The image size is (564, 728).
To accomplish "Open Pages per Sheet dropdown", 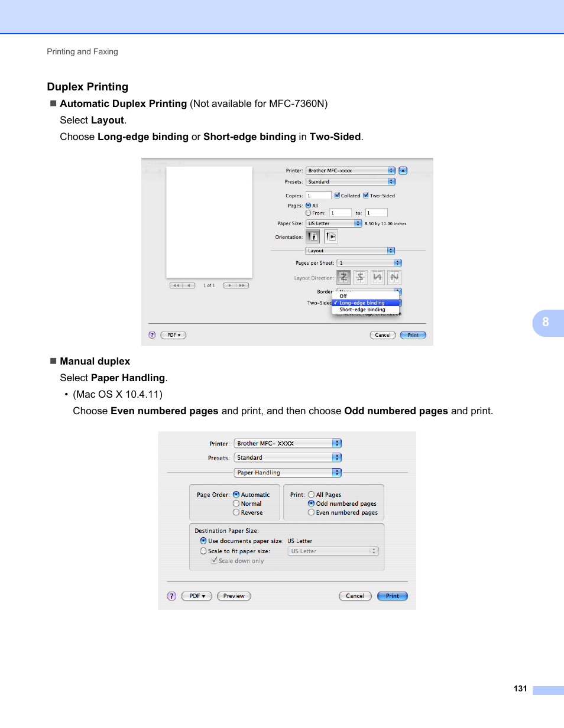I will (369, 263).
